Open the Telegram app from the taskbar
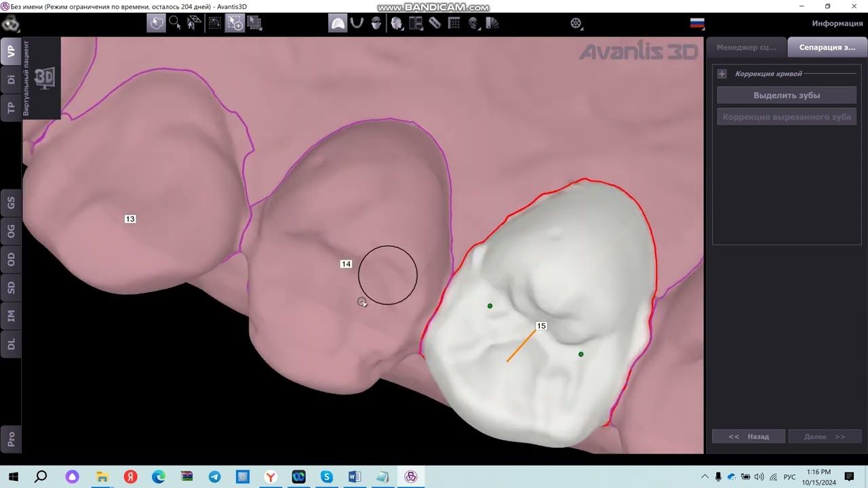 click(214, 477)
